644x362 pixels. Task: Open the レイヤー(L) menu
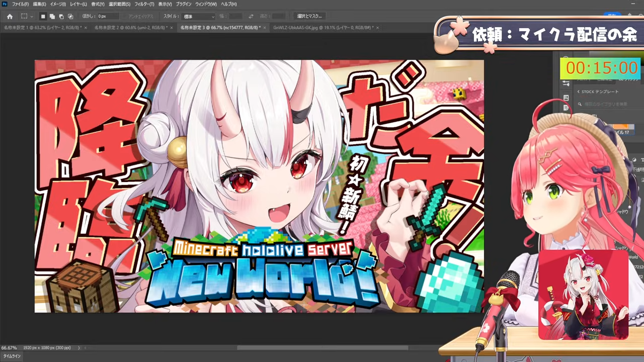(x=78, y=4)
